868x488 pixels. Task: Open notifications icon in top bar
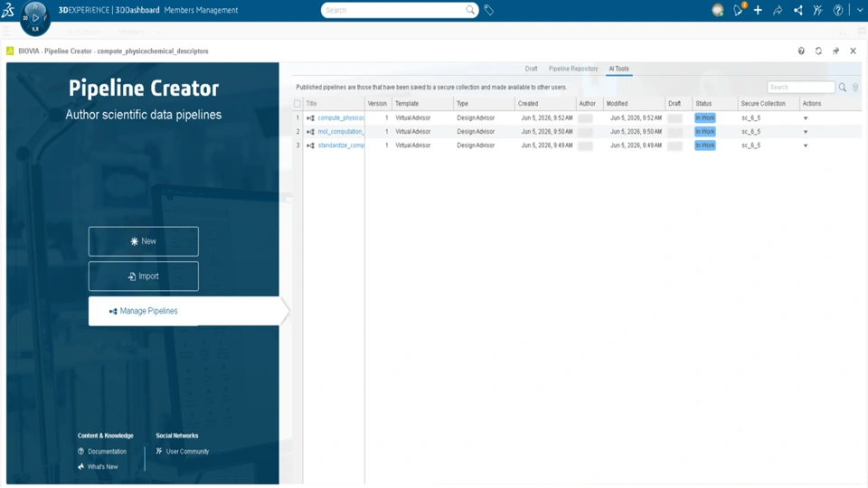coord(739,10)
